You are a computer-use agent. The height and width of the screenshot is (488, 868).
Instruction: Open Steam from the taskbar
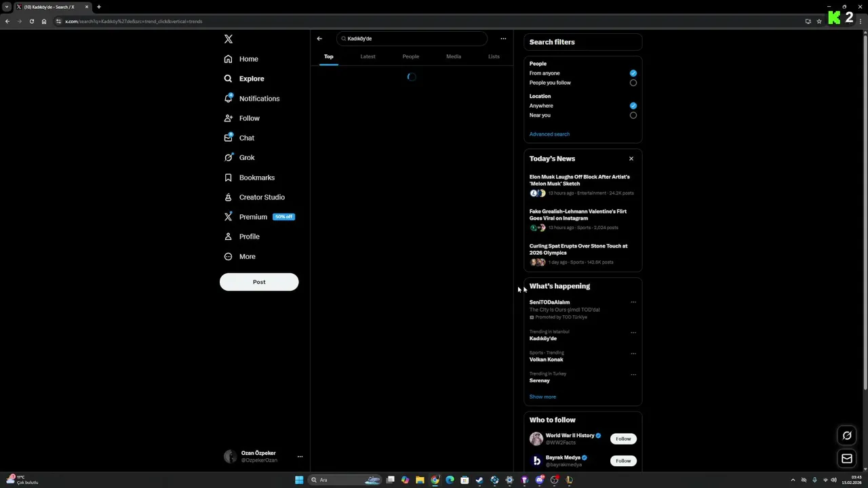(x=479, y=480)
